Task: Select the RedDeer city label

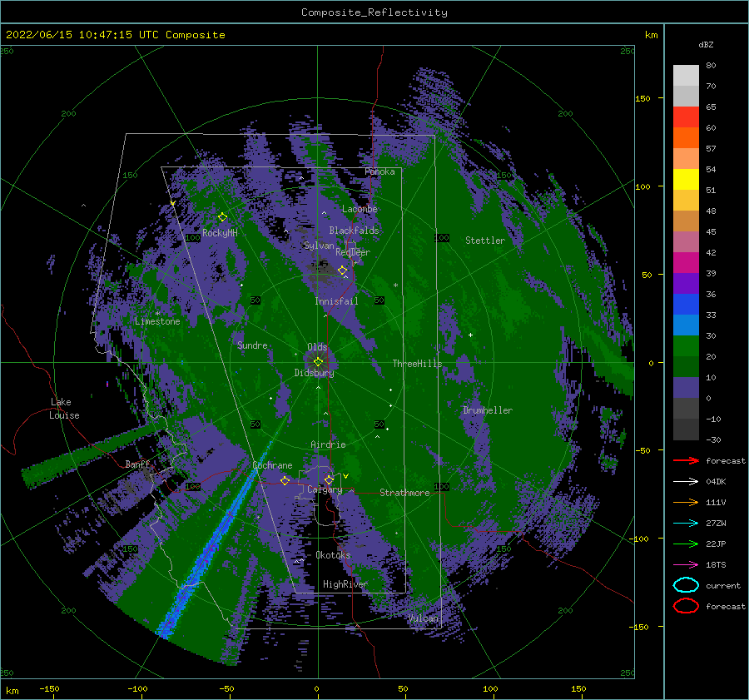Action: tap(353, 252)
